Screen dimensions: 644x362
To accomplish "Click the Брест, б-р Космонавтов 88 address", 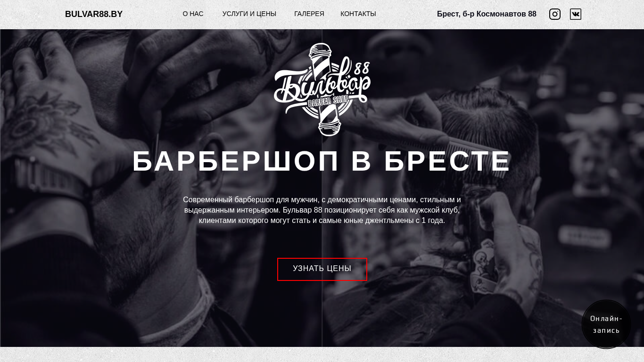I will [487, 14].
